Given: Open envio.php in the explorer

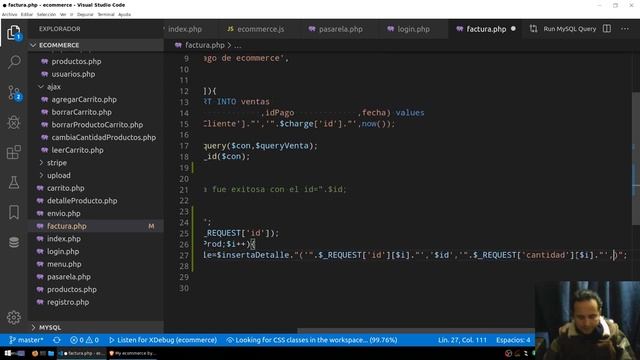Looking at the screenshot, I should click(63, 213).
